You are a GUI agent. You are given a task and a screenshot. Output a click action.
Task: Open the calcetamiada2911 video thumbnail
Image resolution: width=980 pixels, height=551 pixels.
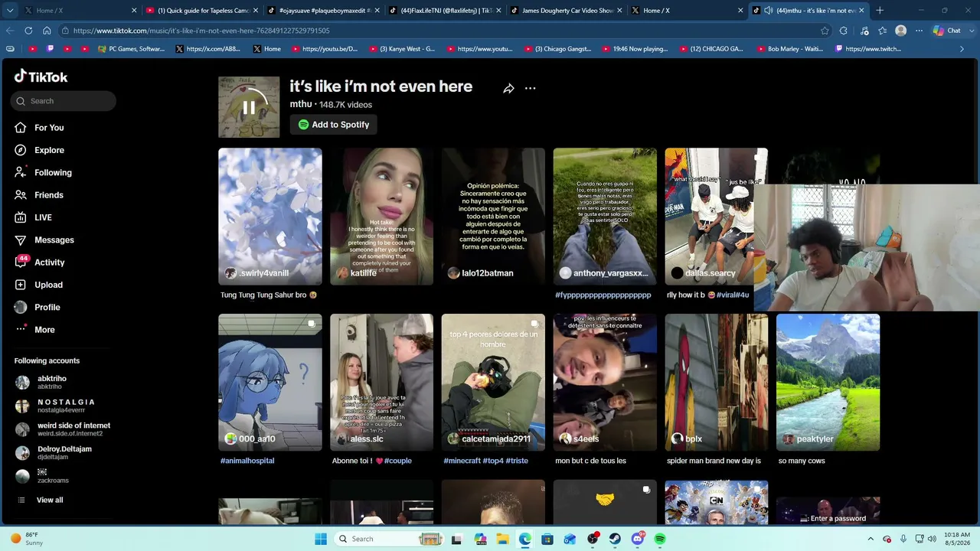click(x=493, y=383)
